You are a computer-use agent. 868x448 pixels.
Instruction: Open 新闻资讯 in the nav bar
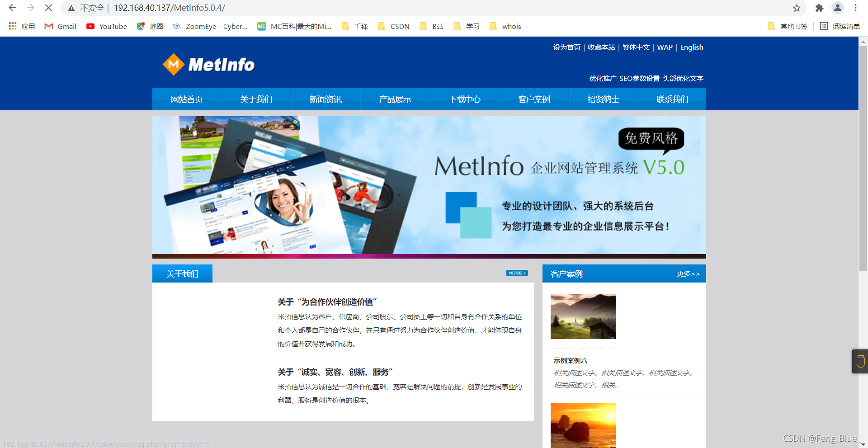325,99
